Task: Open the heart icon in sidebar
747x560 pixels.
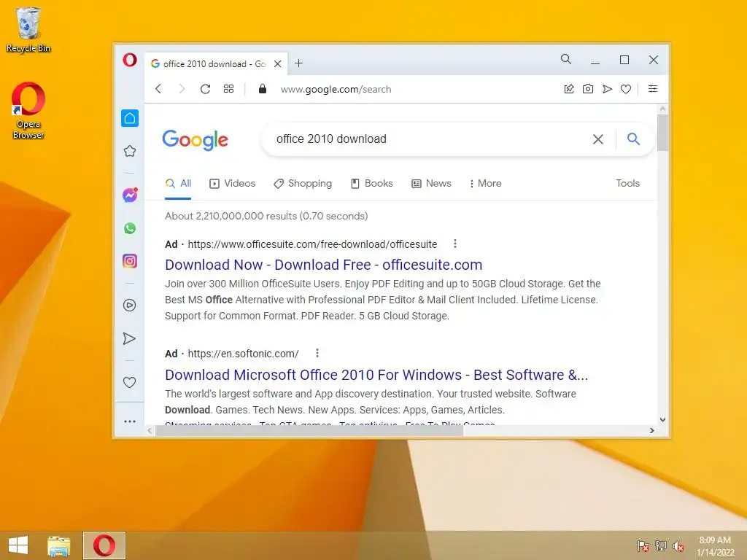Action: [130, 382]
